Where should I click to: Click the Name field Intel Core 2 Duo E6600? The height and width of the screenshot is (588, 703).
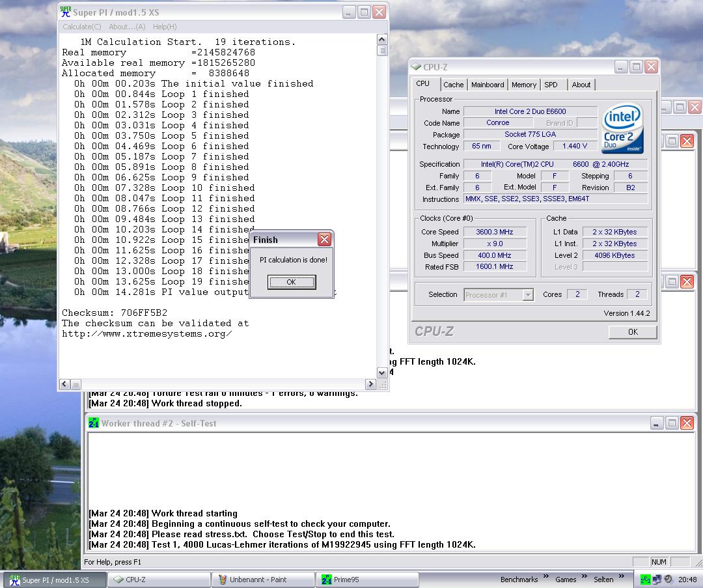tap(530, 111)
